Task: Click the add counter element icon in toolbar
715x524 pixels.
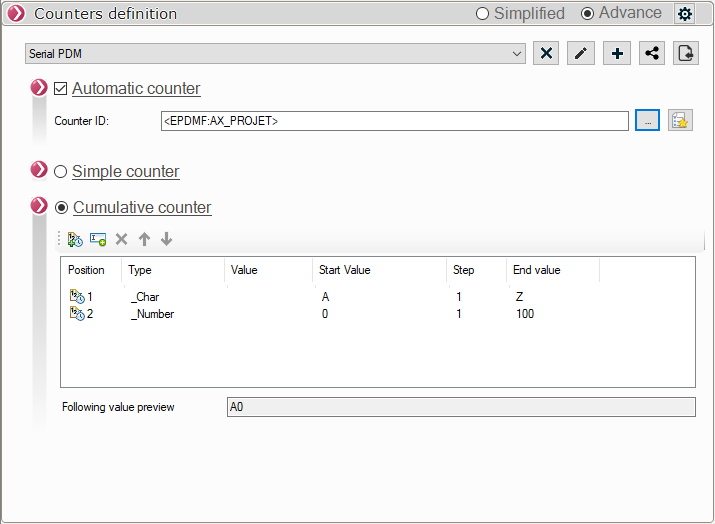Action: [x=75, y=239]
